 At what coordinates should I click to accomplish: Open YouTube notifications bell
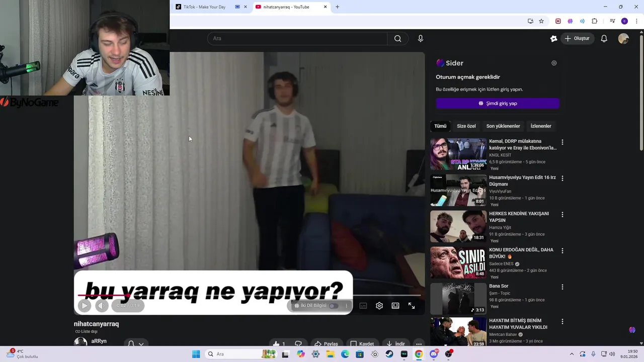604,38
